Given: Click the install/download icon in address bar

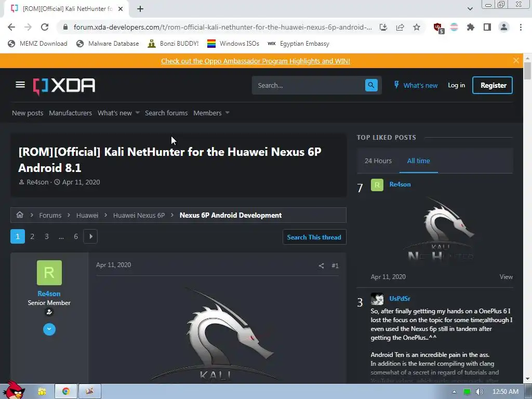Looking at the screenshot, I should coord(383,27).
